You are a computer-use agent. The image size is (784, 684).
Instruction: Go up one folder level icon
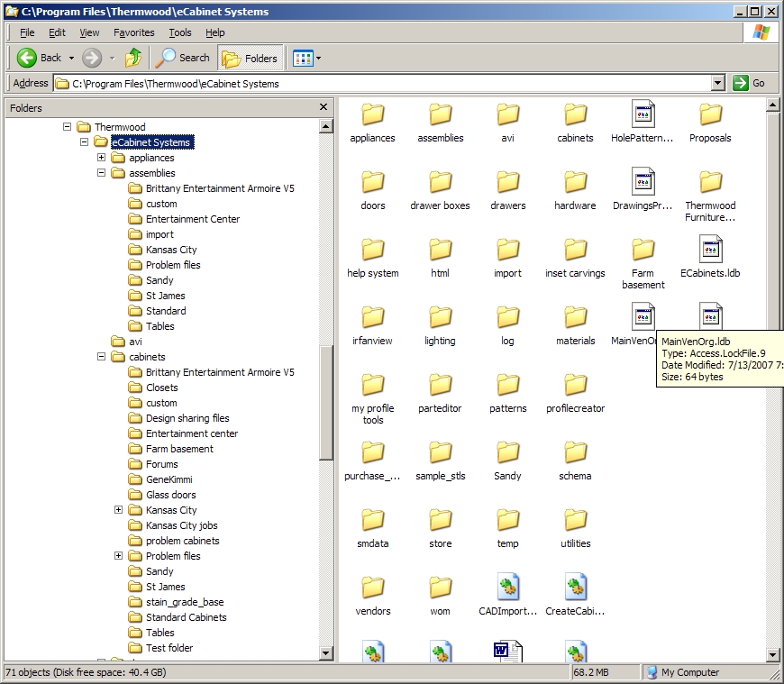tap(133, 58)
